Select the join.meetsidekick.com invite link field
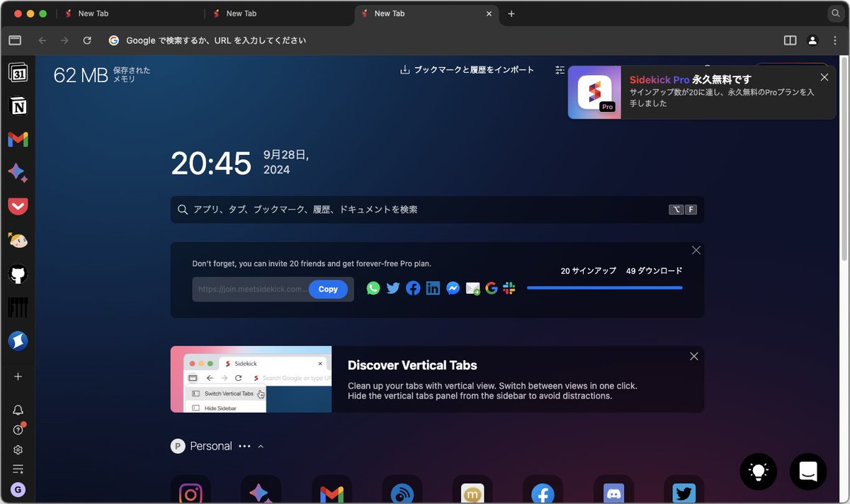This screenshot has height=504, width=850. pyautogui.click(x=251, y=289)
